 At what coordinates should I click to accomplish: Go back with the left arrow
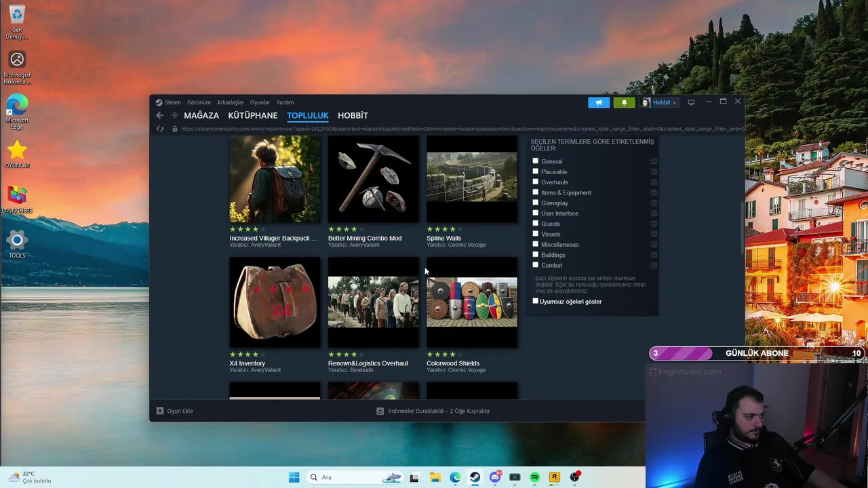pyautogui.click(x=160, y=115)
